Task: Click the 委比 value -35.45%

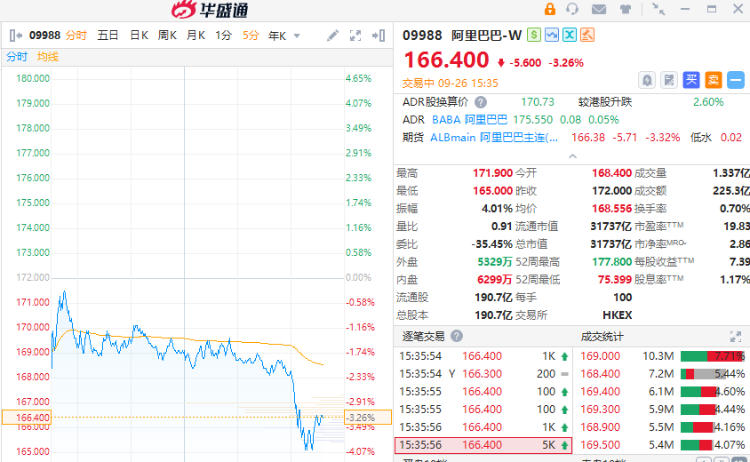Action: coord(492,244)
